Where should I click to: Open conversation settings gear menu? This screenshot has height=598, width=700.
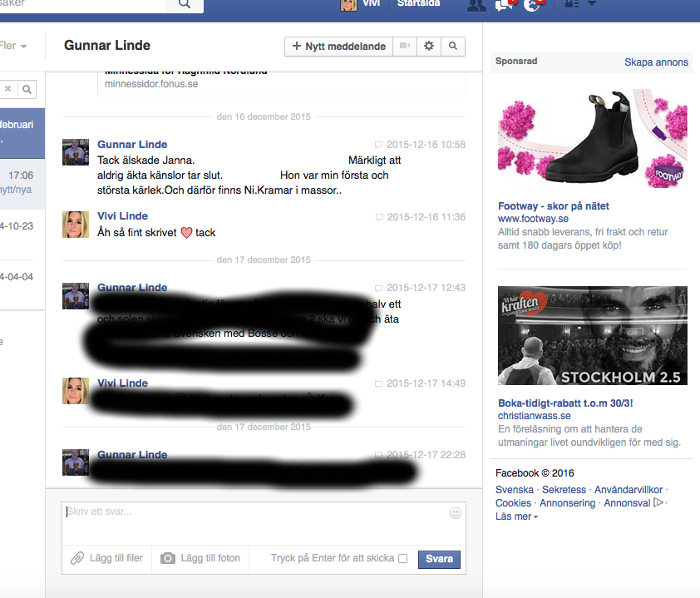point(429,47)
